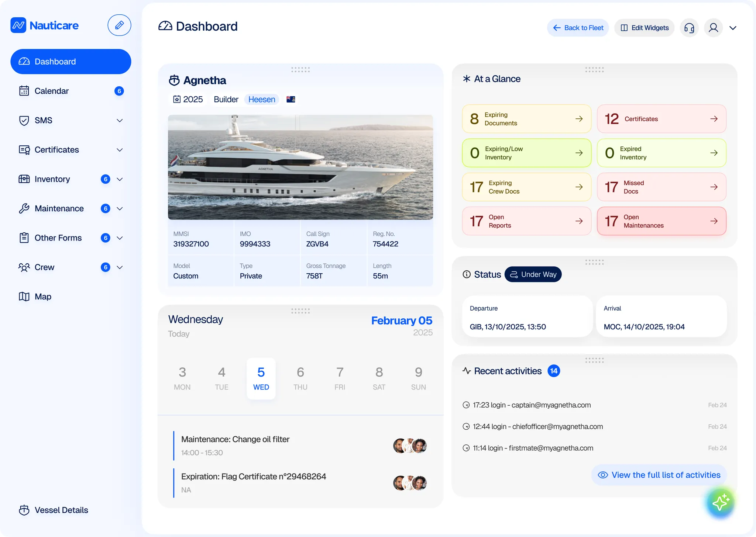
Task: Select the Maintenance item in the sidebar
Action: coord(59,208)
